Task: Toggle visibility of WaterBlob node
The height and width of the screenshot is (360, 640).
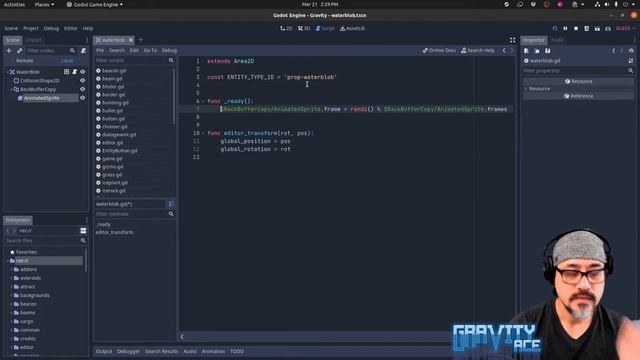Action: pyautogui.click(x=82, y=72)
